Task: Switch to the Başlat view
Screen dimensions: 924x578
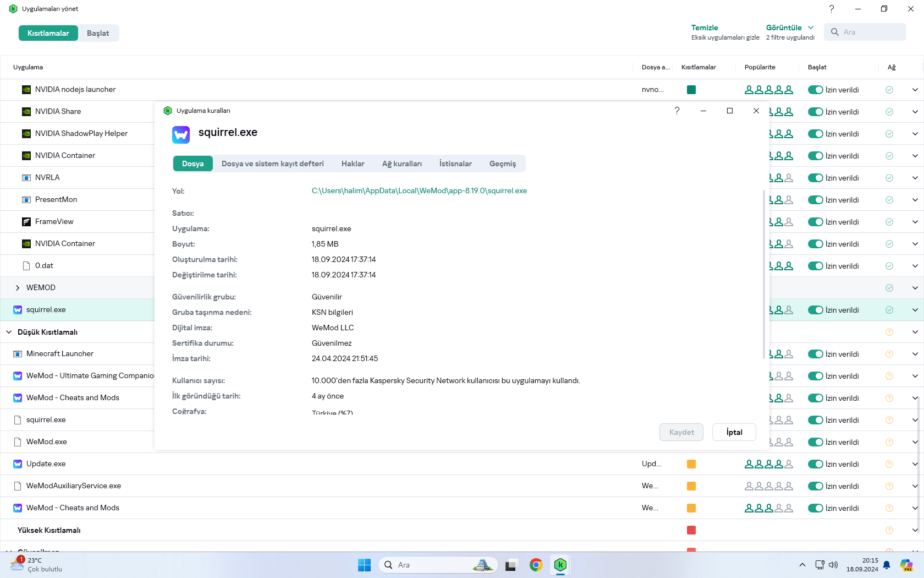Action: pos(98,33)
